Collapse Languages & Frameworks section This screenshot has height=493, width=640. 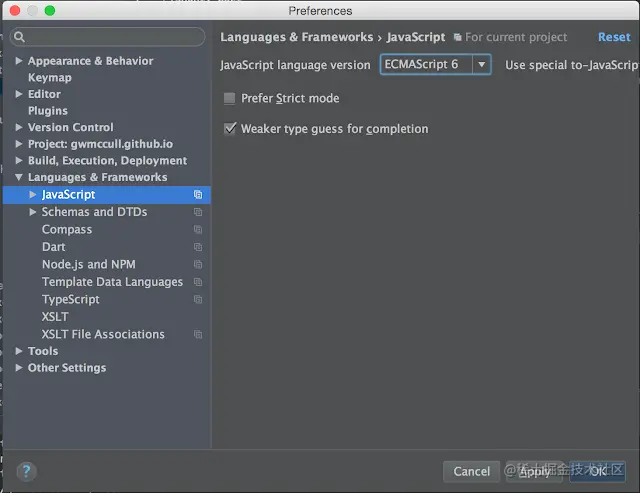coord(19,178)
